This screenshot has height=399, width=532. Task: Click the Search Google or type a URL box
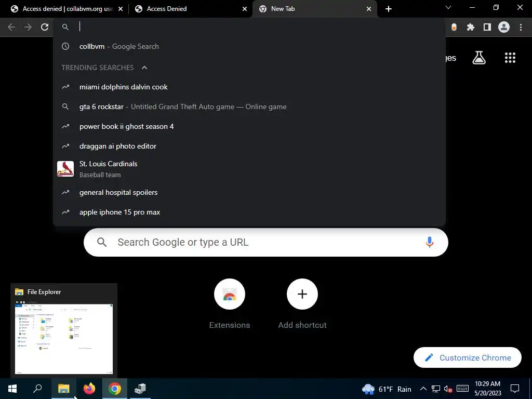coord(265,242)
